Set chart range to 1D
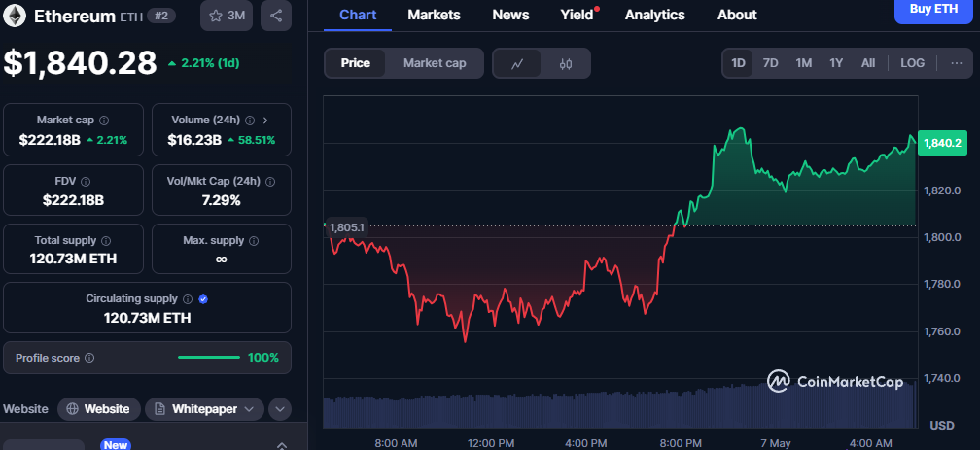The width and height of the screenshot is (980, 450). point(738,63)
